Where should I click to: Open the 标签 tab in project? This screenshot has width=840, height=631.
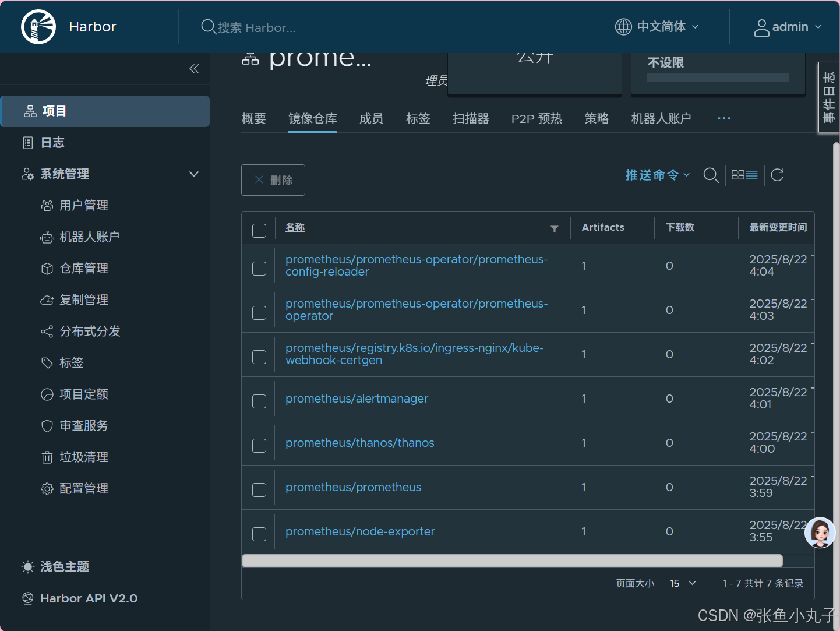click(x=418, y=119)
